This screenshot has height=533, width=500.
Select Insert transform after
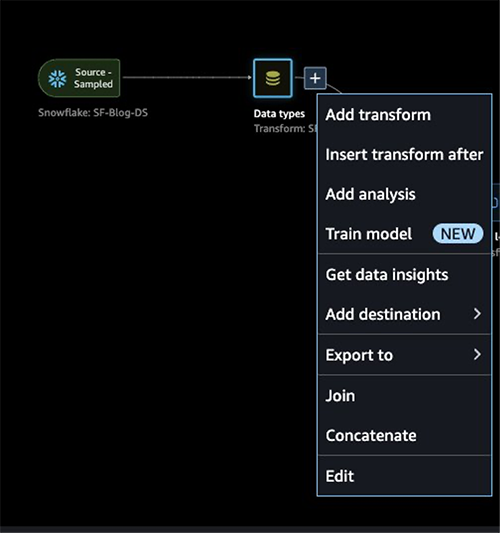click(x=404, y=154)
